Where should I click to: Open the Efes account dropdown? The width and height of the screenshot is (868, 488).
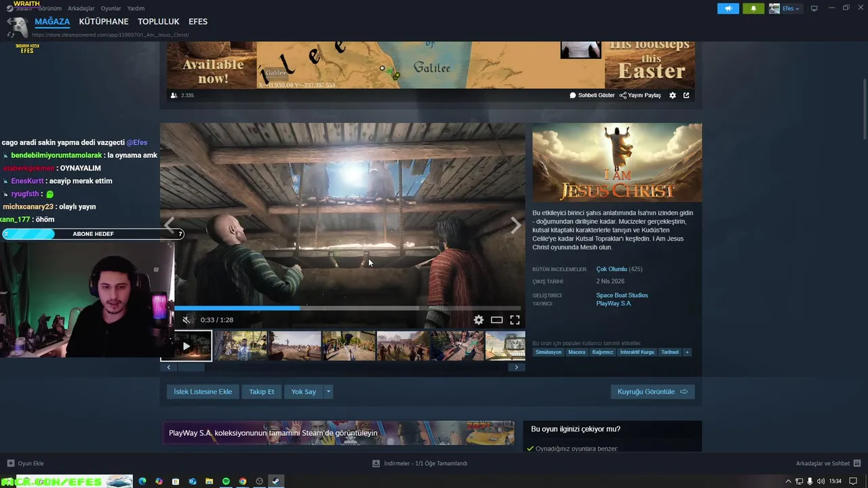(785, 8)
